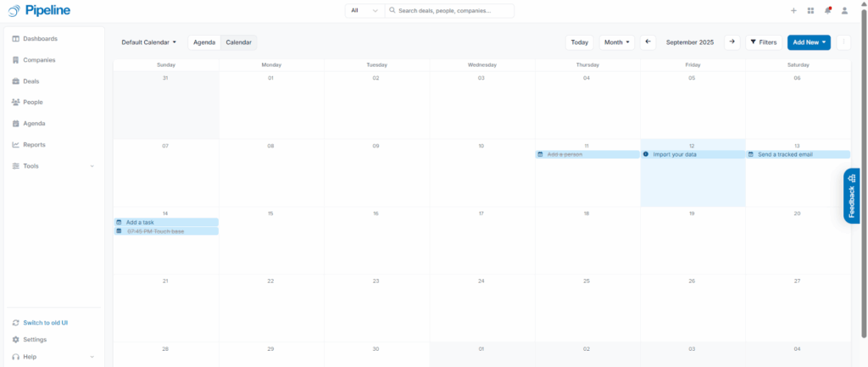Go to next month arrow

[732, 42]
